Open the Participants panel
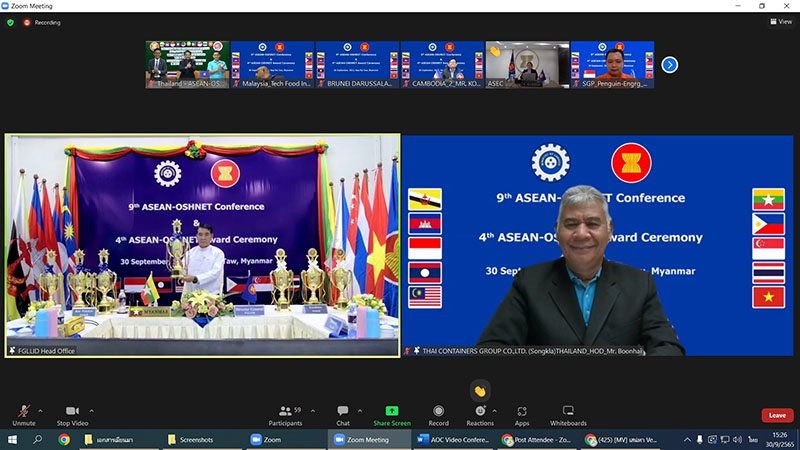This screenshot has width=800, height=450. 285,414
